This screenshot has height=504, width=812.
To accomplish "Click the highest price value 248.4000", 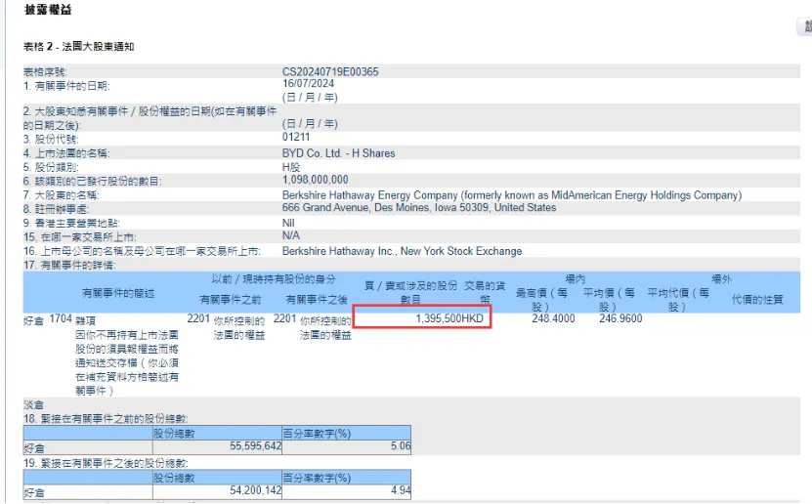I will click(553, 318).
